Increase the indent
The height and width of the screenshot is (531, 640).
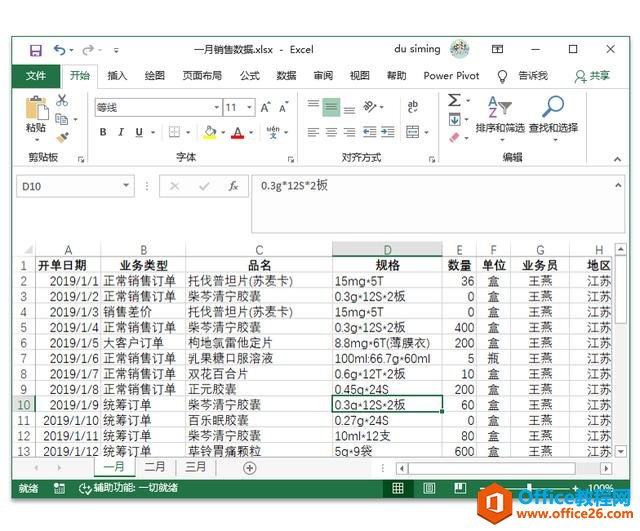pos(388,132)
